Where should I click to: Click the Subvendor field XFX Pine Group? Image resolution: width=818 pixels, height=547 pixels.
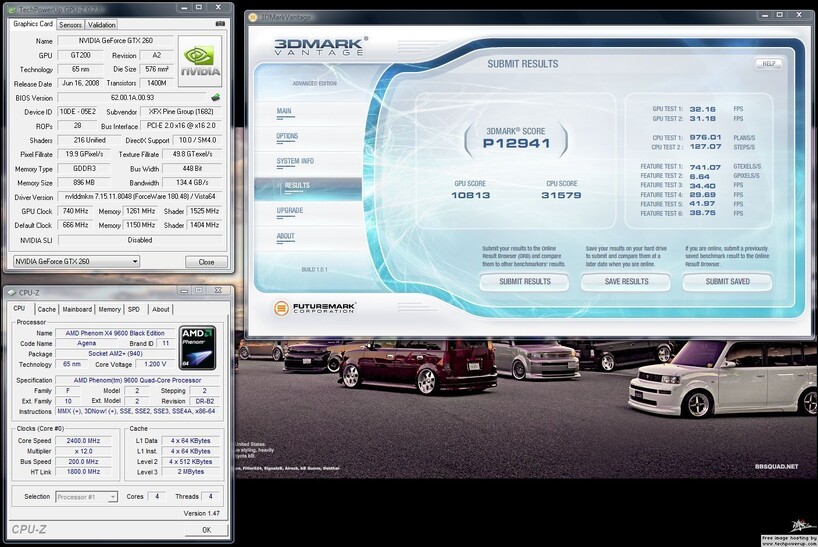(x=181, y=112)
